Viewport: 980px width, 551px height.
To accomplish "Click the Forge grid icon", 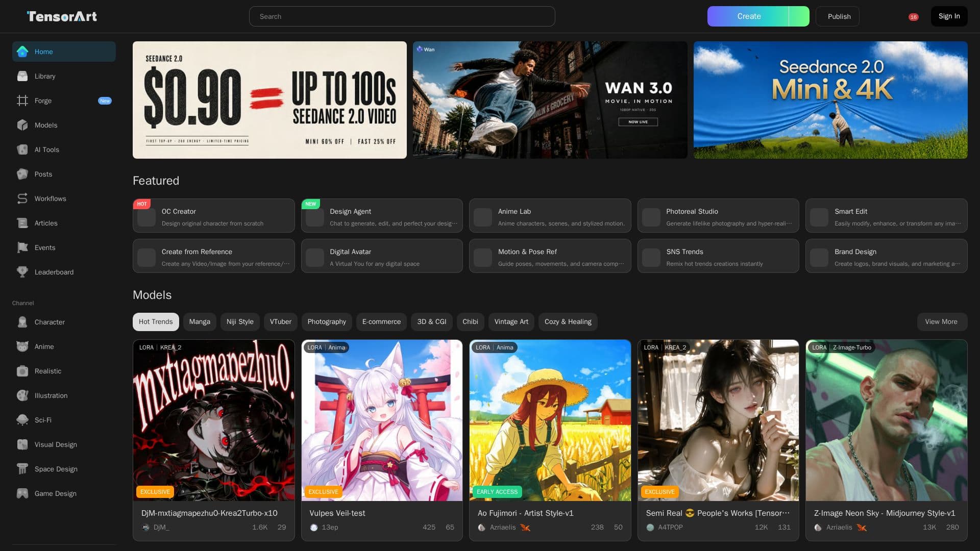I will tap(22, 101).
